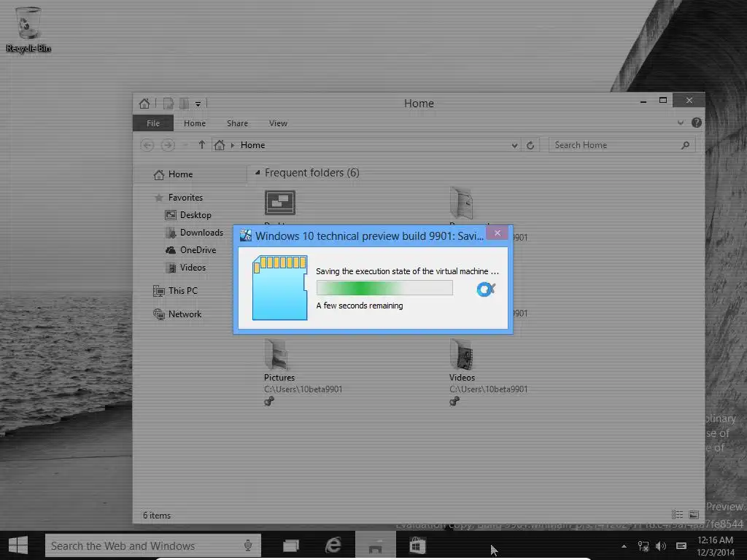Switch to the Home ribbon tab
The height and width of the screenshot is (560, 747).
tap(195, 123)
